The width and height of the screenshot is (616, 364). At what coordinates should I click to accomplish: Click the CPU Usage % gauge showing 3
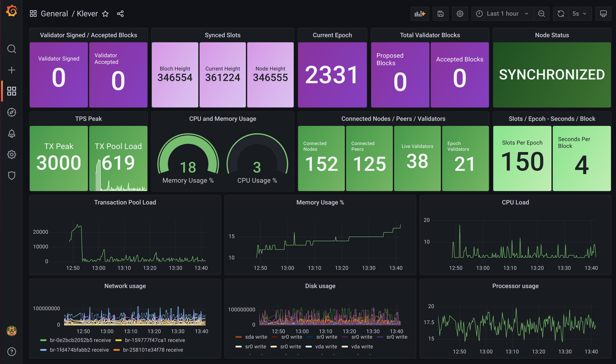(x=257, y=158)
